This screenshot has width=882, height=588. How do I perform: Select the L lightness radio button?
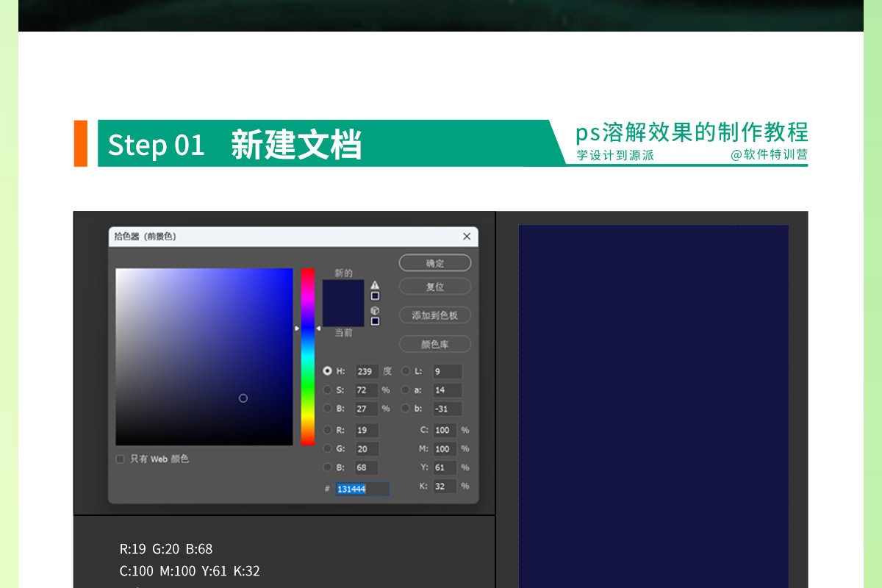pos(406,371)
